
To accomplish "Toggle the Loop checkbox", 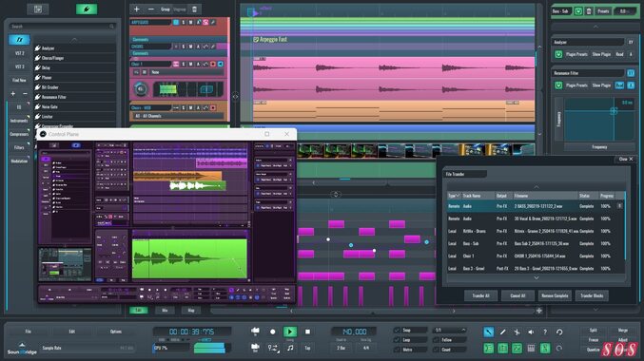I will tap(397, 340).
